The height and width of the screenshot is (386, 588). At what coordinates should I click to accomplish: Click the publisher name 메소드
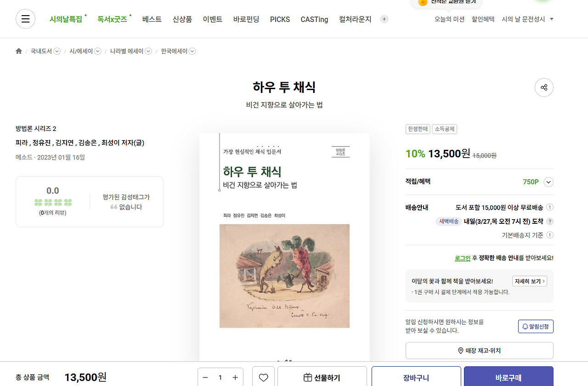pos(24,157)
